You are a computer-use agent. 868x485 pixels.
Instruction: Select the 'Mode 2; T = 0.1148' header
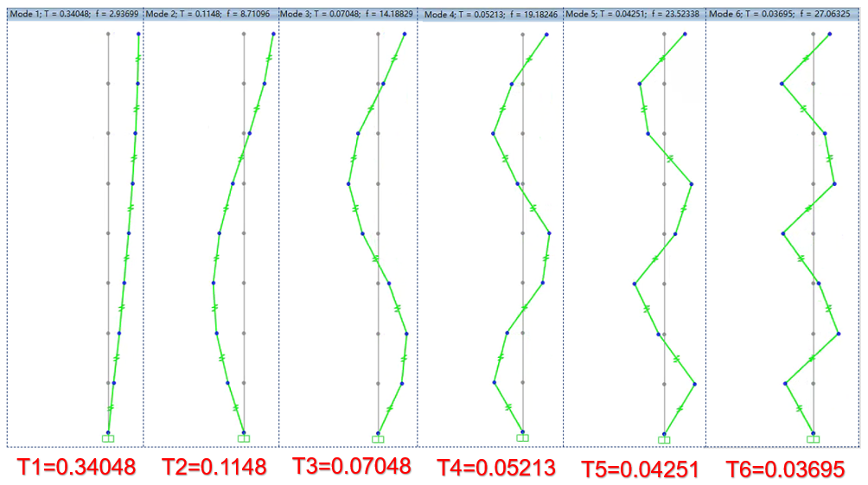[x=210, y=14]
